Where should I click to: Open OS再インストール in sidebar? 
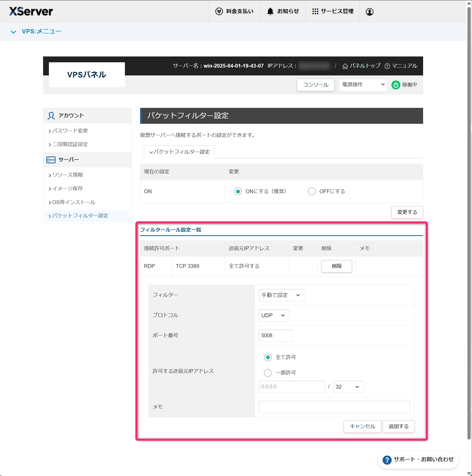(72, 202)
